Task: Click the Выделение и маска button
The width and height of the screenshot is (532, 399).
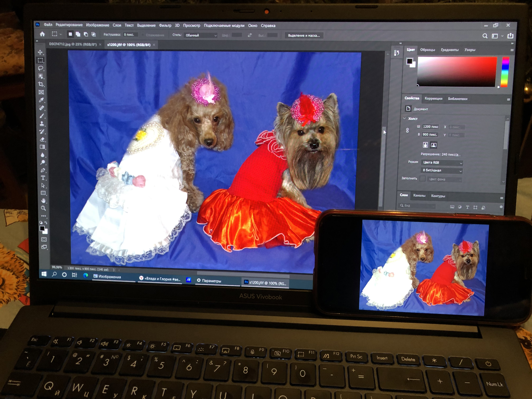Action: pyautogui.click(x=304, y=35)
